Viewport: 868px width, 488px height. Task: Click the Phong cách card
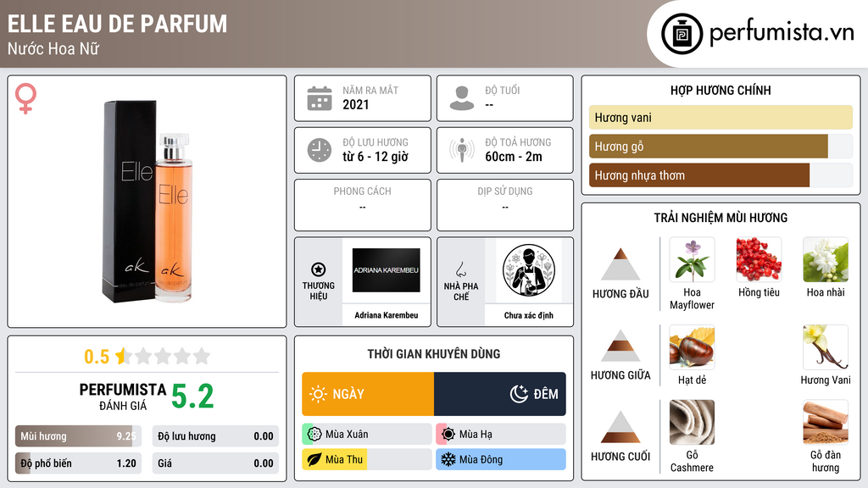(363, 205)
